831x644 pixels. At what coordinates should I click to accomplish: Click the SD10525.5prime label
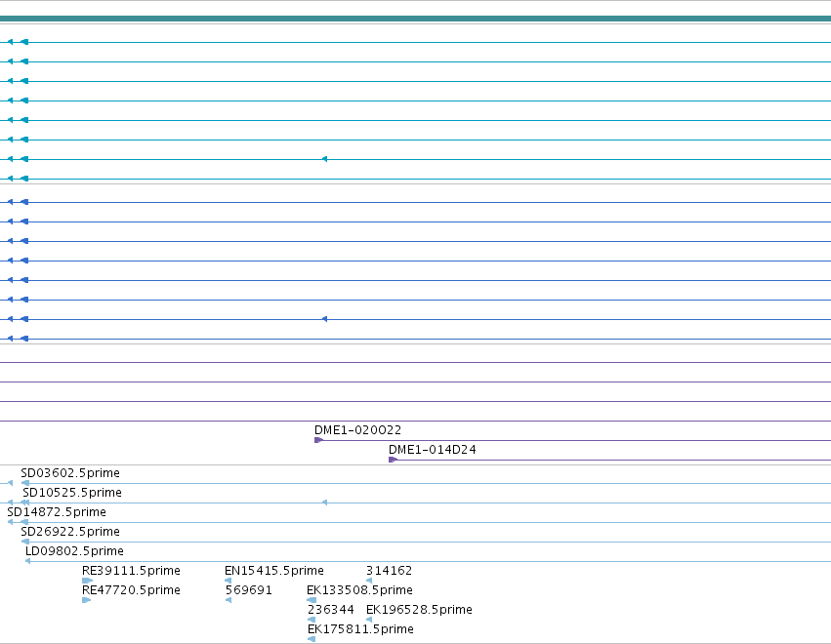72,493
